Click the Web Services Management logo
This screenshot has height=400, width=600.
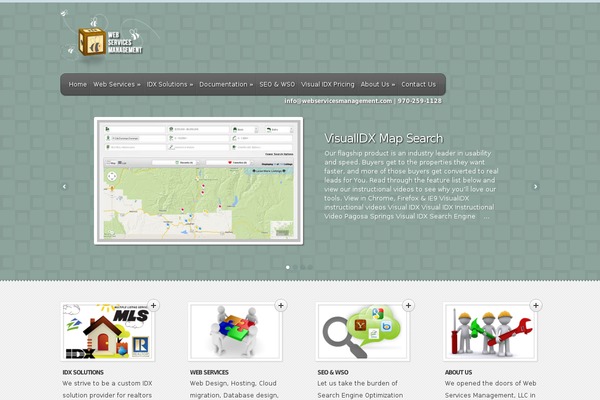pos(110,39)
